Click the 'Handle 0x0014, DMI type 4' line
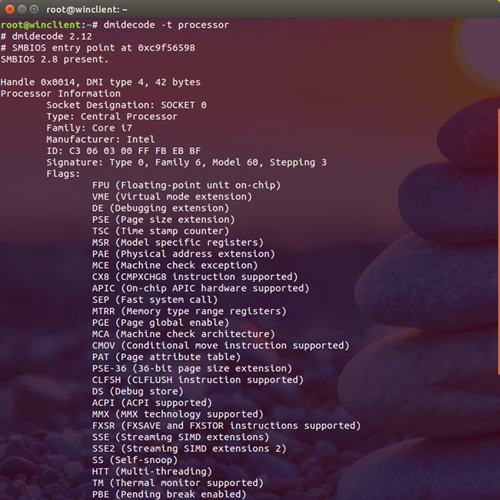 pyautogui.click(x=101, y=82)
